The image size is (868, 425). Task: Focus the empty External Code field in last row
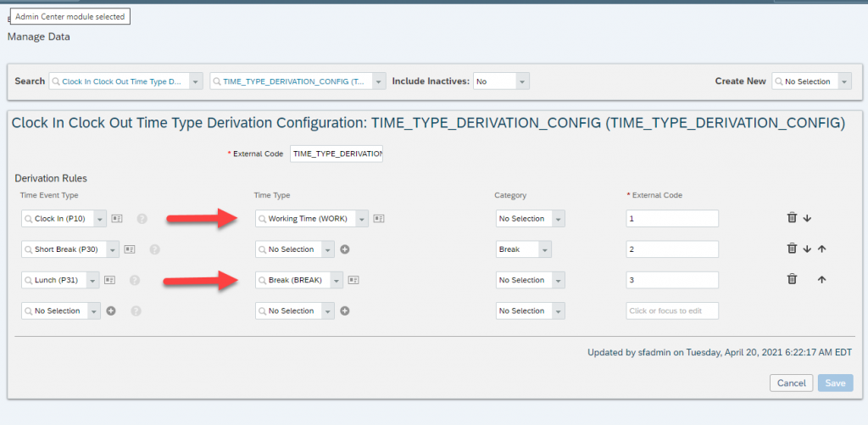(x=672, y=310)
